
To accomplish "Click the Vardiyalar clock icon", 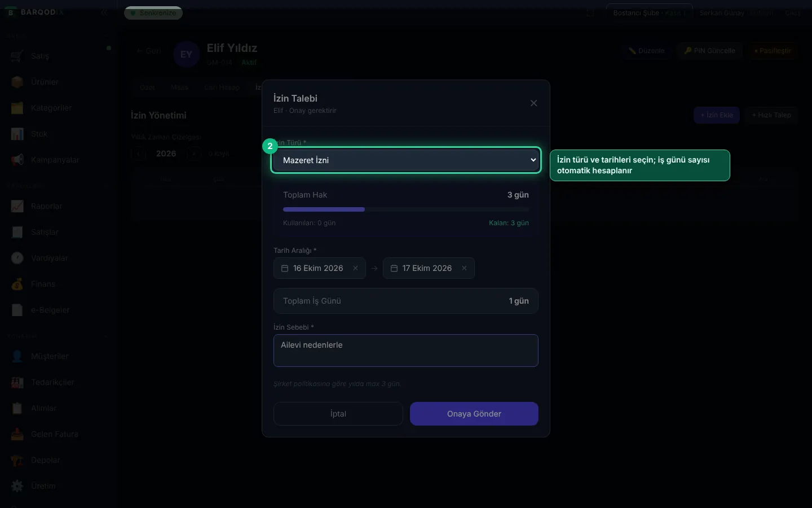I will tap(17, 258).
